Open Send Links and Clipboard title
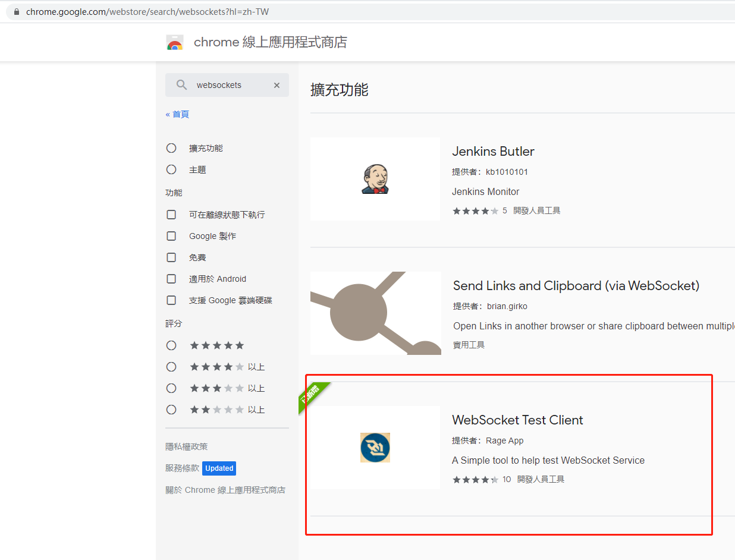735x560 pixels. [576, 286]
